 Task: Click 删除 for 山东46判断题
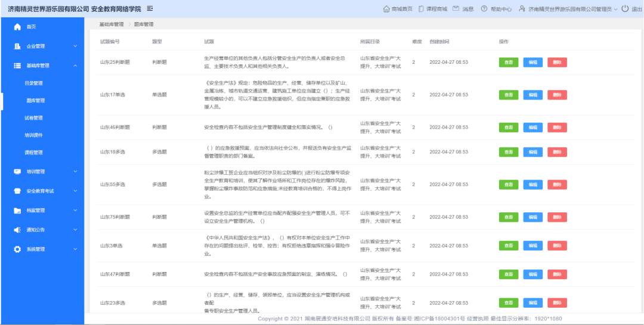[557, 128]
